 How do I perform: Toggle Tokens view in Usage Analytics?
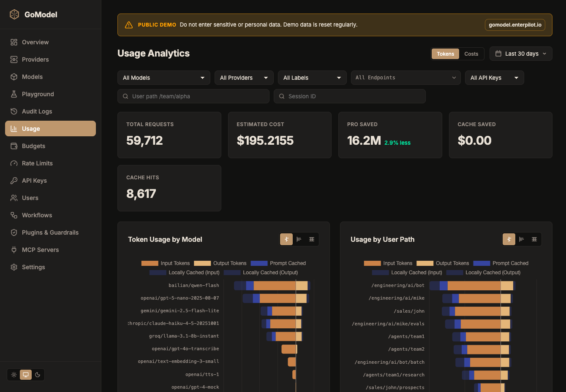point(445,54)
